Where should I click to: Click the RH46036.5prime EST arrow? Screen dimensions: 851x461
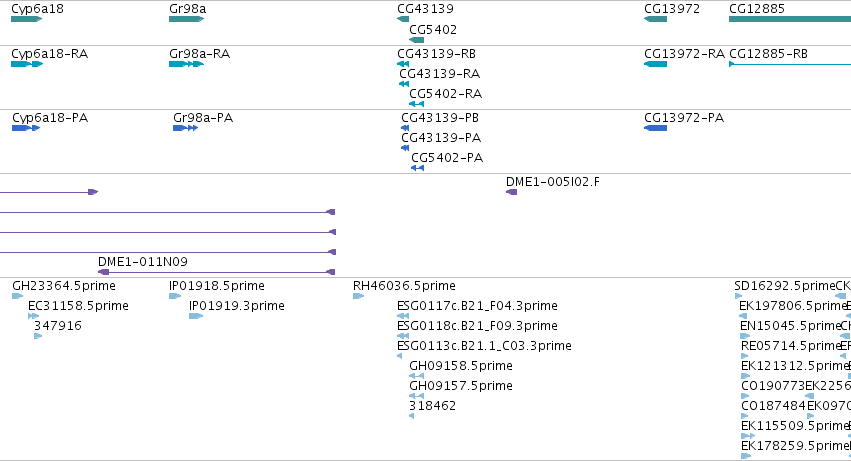[358, 296]
